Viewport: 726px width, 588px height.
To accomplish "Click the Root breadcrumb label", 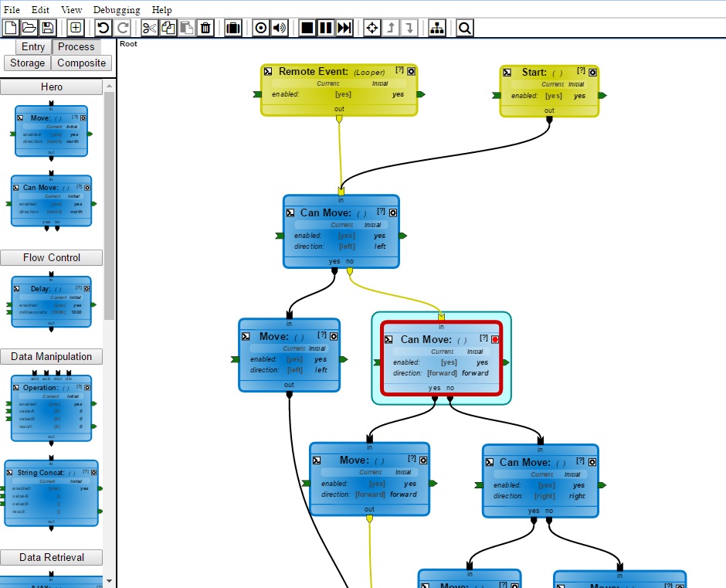I will pyautogui.click(x=128, y=44).
